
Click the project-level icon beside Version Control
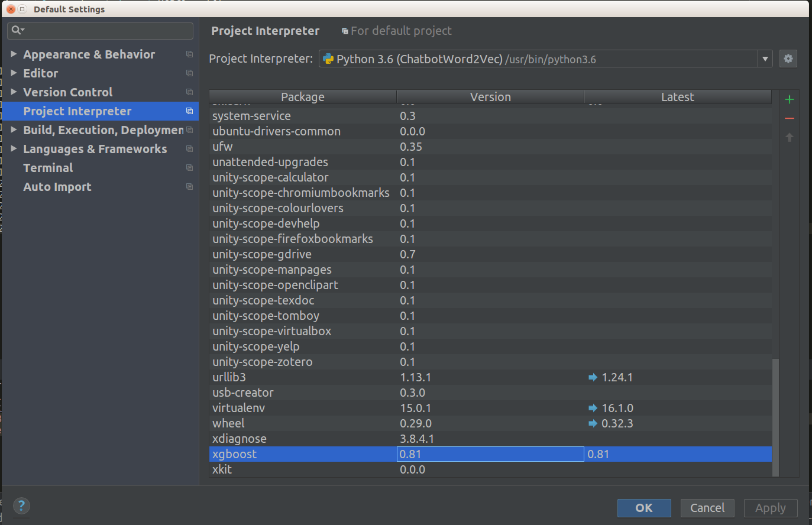[189, 92]
